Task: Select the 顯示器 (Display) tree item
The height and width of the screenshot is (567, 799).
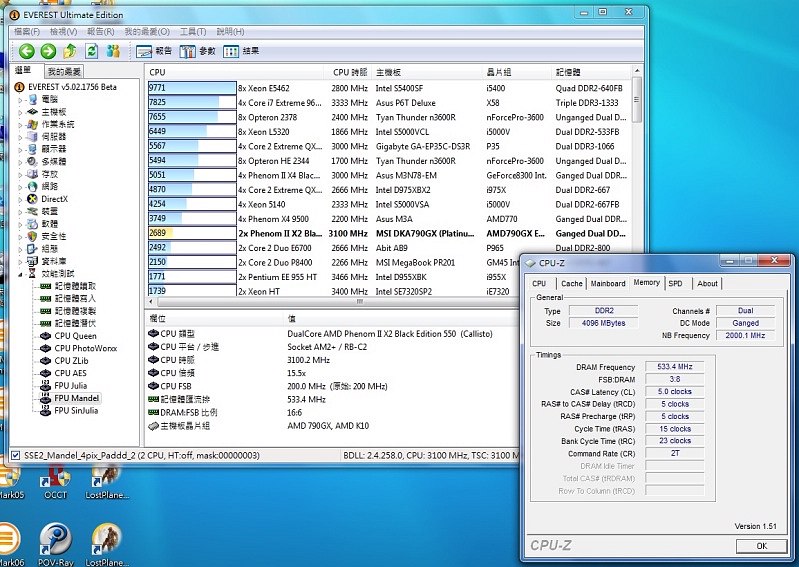Action: [54, 149]
